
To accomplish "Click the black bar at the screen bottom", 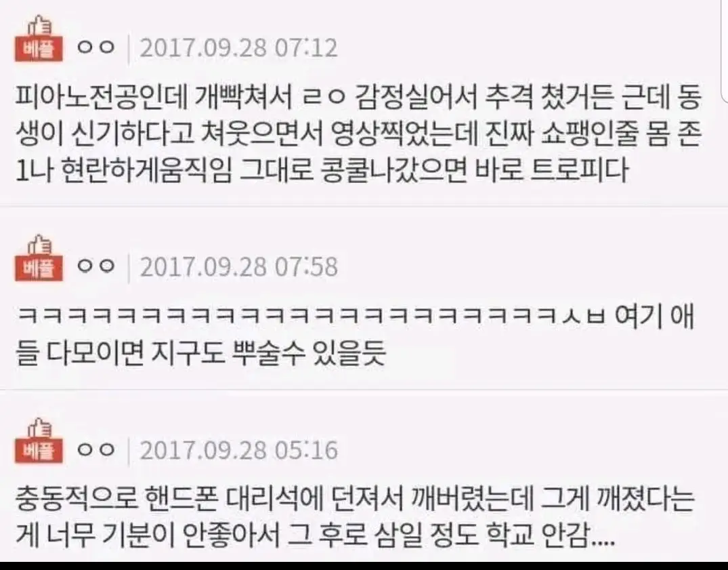I will tap(364, 567).
